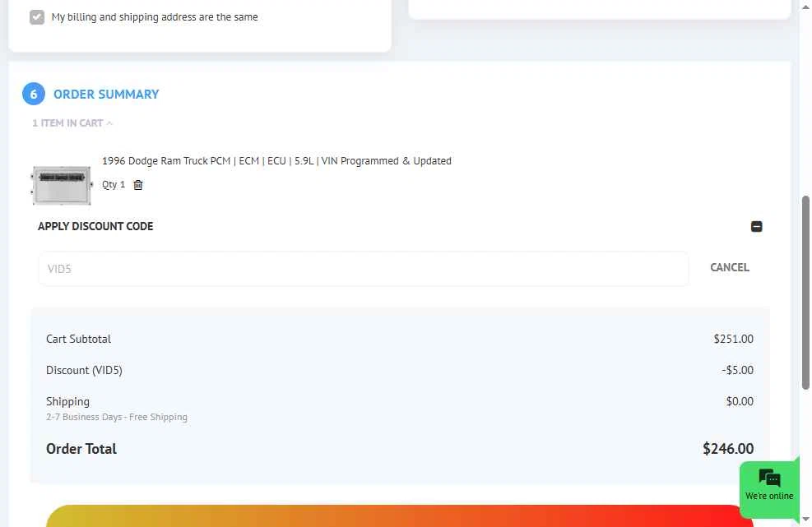
Task: Select the $0.00 shipping cost
Action: click(740, 401)
